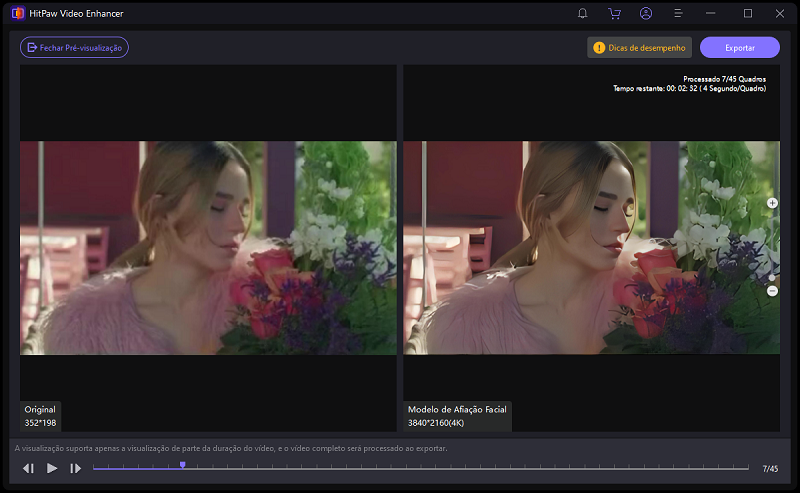Image resolution: width=800 pixels, height=493 pixels.
Task: Zoom out with the minus icon
Action: click(772, 291)
